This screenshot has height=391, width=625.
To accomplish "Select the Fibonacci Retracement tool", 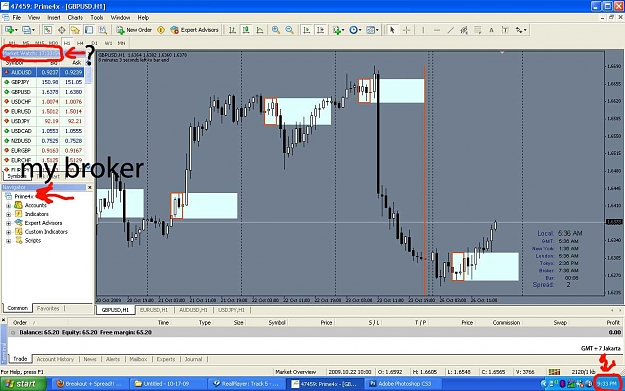I will coord(478,30).
